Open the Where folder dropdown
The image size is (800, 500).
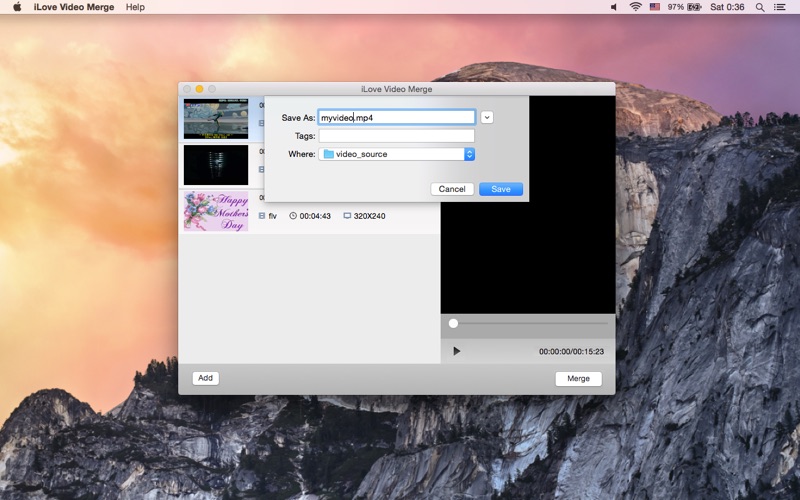[396, 154]
